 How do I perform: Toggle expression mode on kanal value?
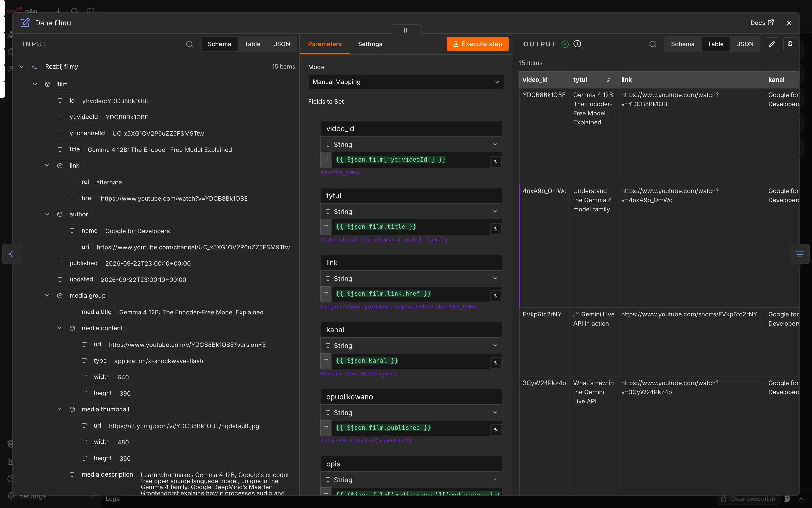pyautogui.click(x=326, y=361)
